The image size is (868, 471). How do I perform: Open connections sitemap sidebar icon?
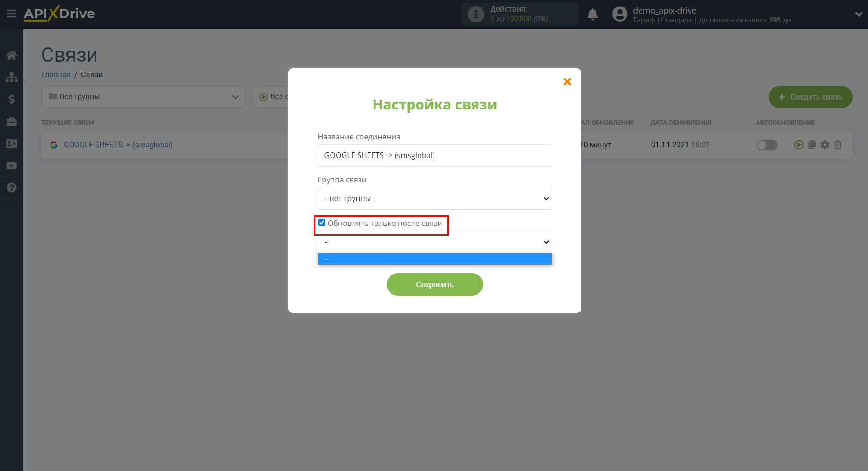pyautogui.click(x=12, y=77)
